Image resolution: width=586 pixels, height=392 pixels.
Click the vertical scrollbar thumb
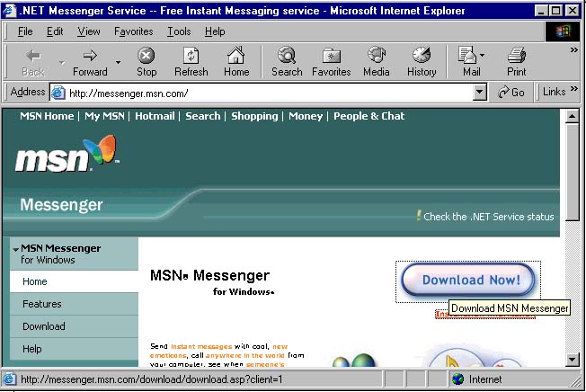pos(572,173)
